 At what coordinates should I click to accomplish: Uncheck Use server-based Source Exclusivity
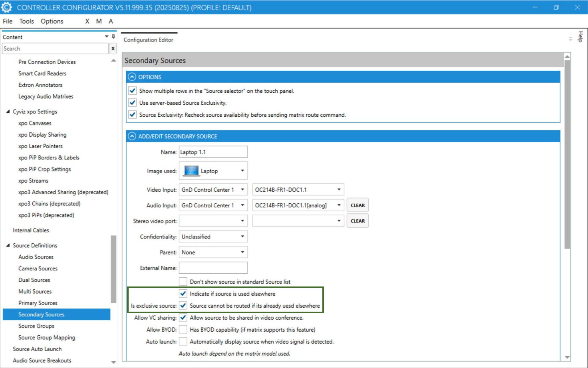coord(133,103)
